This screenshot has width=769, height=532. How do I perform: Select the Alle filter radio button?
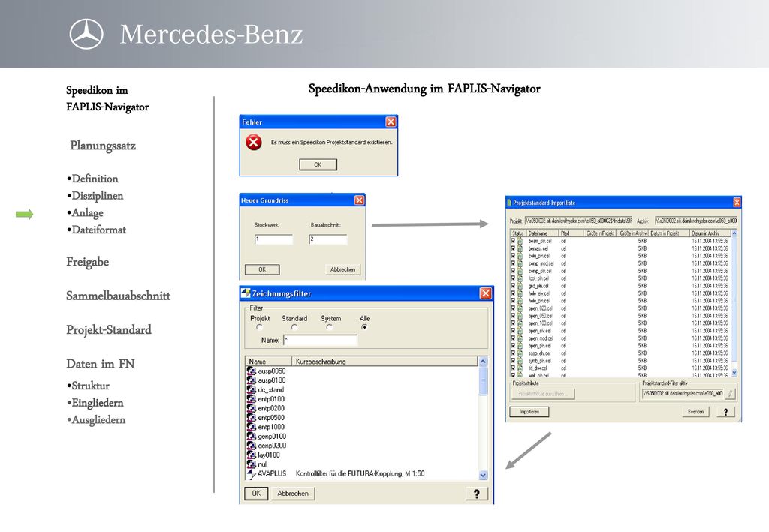point(364,327)
